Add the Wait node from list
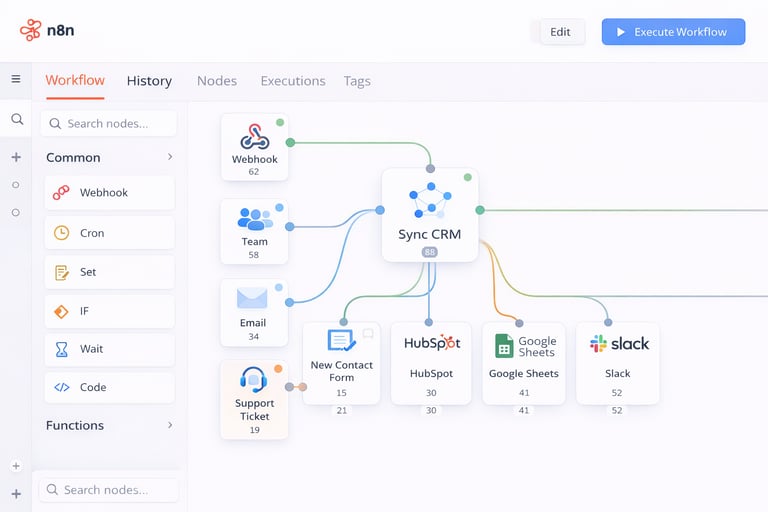Viewport: 768px width, 512px height. click(x=109, y=349)
